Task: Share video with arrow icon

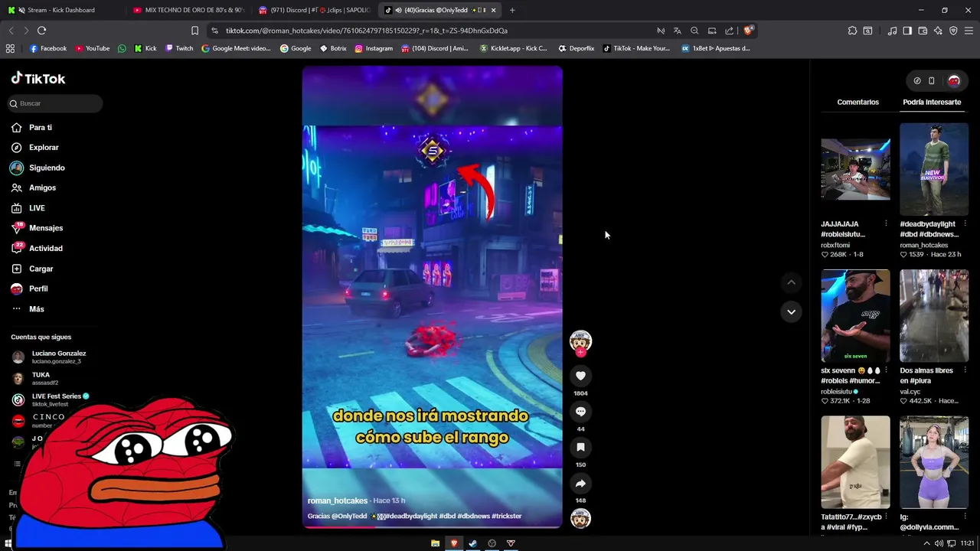Action: pyautogui.click(x=580, y=484)
